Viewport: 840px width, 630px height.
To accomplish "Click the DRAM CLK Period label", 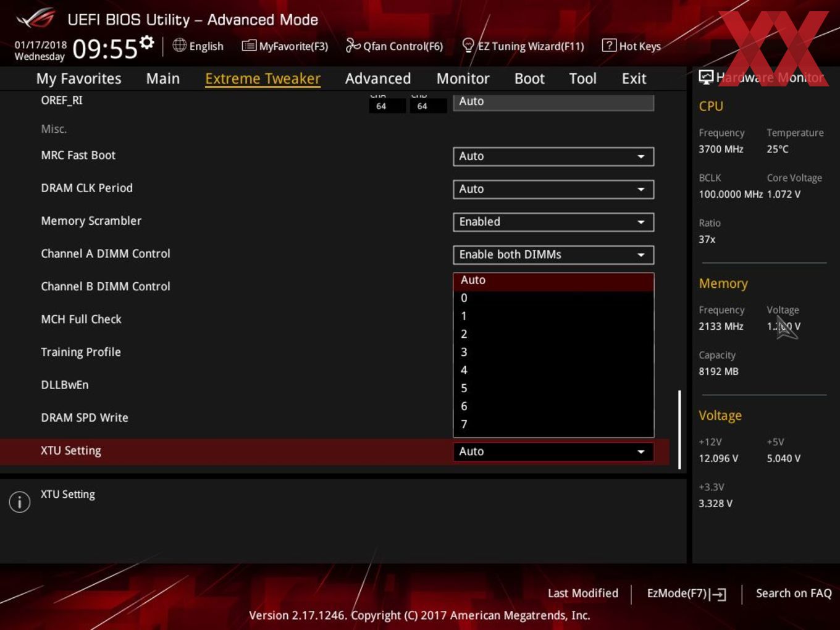I will click(86, 188).
